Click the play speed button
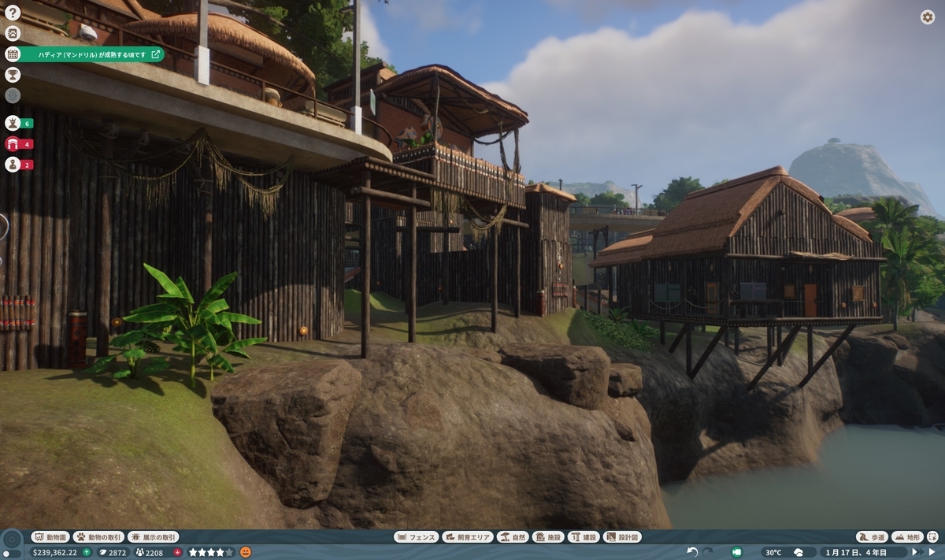 (934, 552)
